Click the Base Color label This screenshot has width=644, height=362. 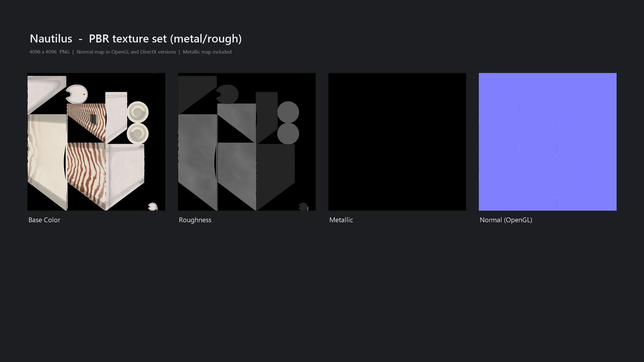point(44,220)
